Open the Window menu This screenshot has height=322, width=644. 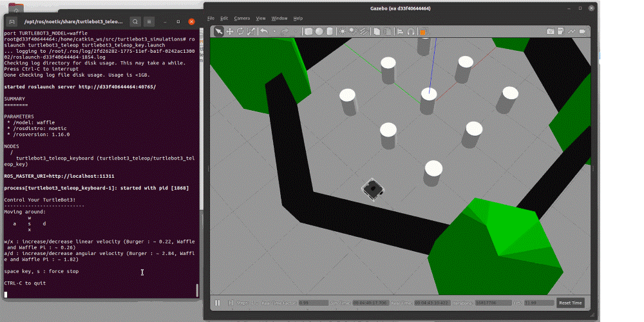point(279,18)
